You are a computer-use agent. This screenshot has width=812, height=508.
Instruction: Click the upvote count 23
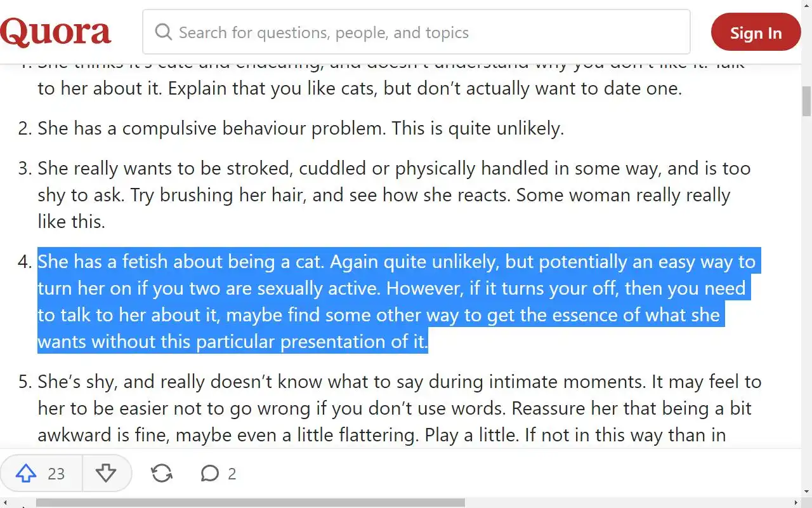[x=56, y=474]
